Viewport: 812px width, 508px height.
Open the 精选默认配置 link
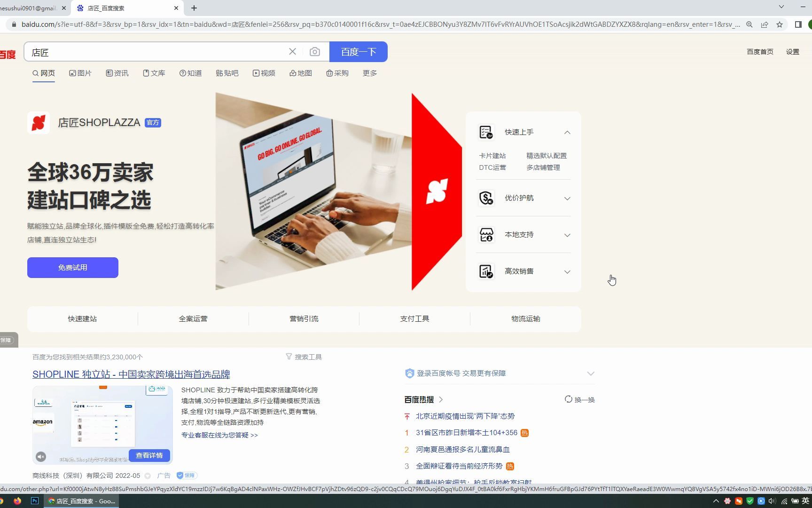point(547,156)
